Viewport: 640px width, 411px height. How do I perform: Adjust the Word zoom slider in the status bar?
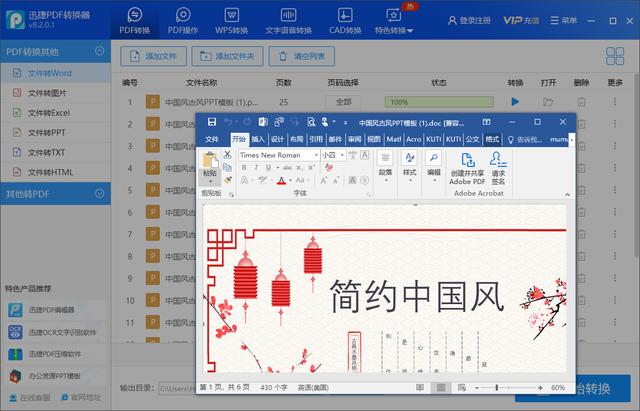[x=497, y=387]
